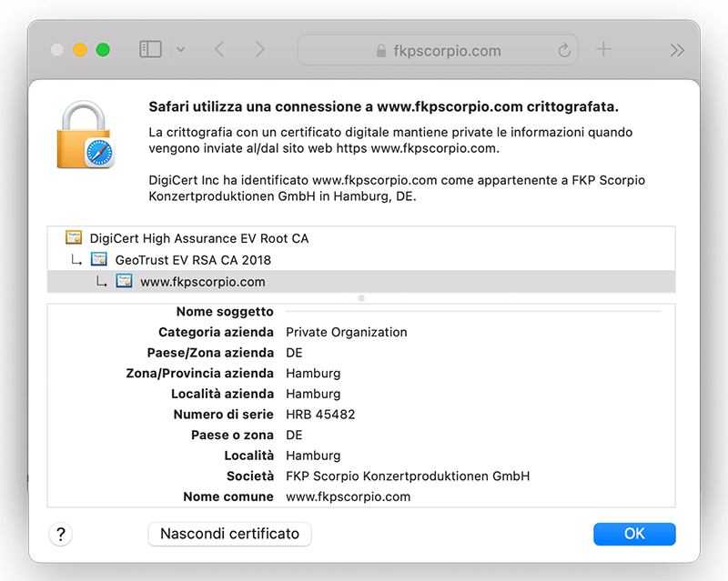Open the sidebar options dropdown chevron

180,50
